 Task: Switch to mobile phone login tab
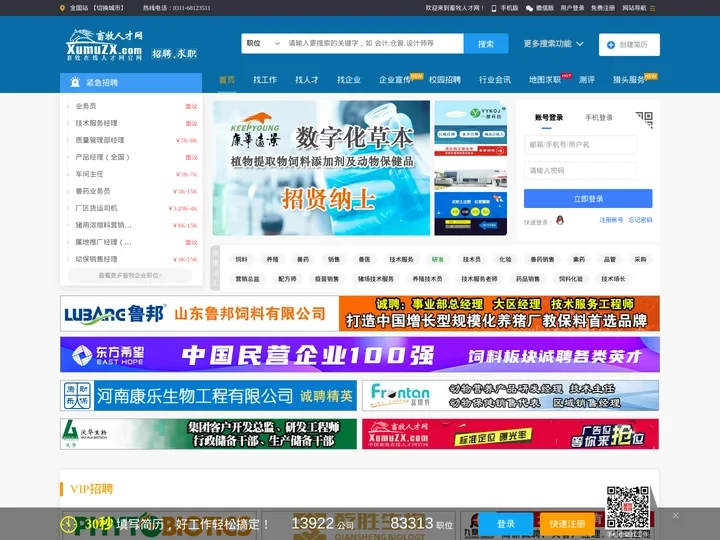pyautogui.click(x=599, y=118)
